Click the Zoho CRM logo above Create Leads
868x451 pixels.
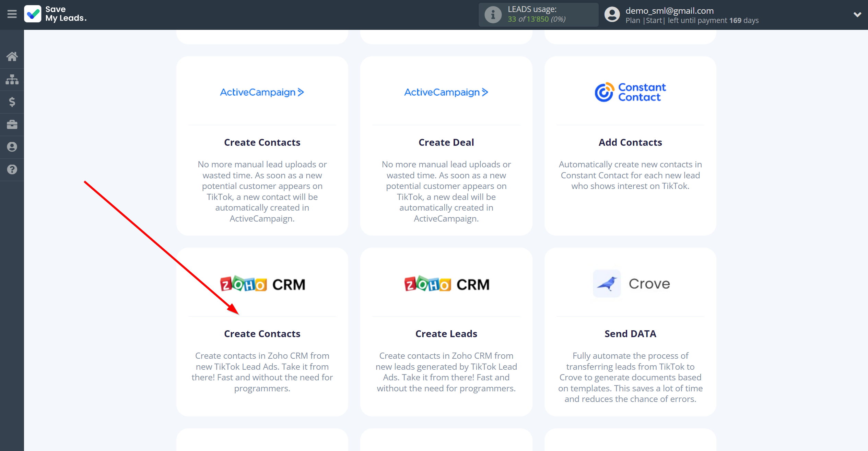(x=446, y=284)
